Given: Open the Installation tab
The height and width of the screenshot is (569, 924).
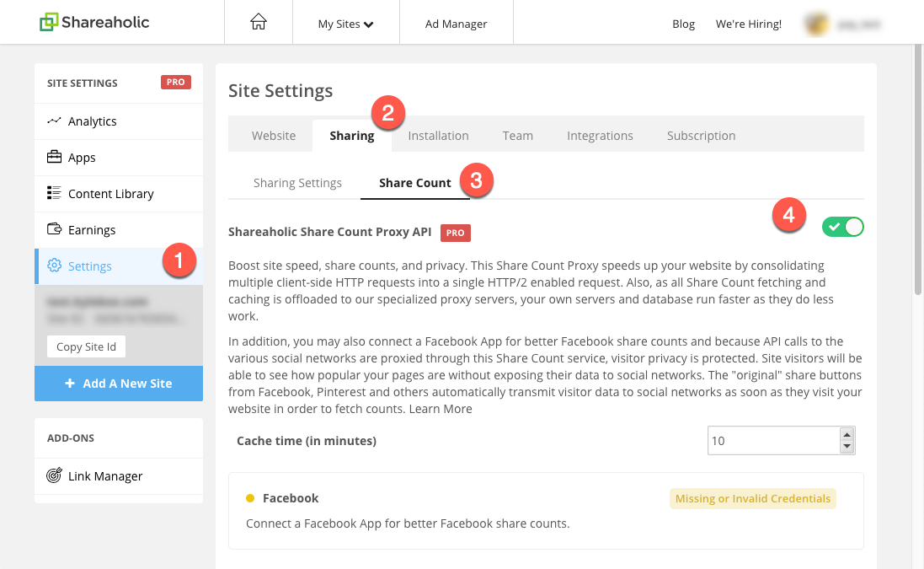Looking at the screenshot, I should 439,136.
